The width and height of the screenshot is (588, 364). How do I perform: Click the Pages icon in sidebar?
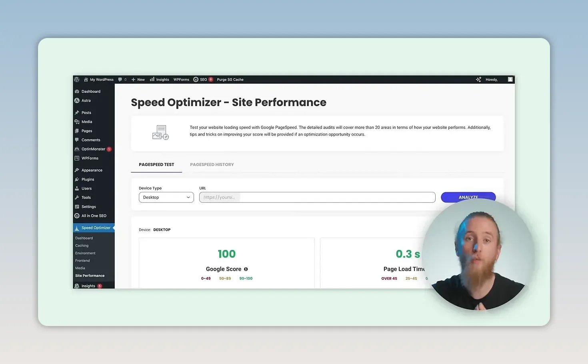click(x=77, y=131)
